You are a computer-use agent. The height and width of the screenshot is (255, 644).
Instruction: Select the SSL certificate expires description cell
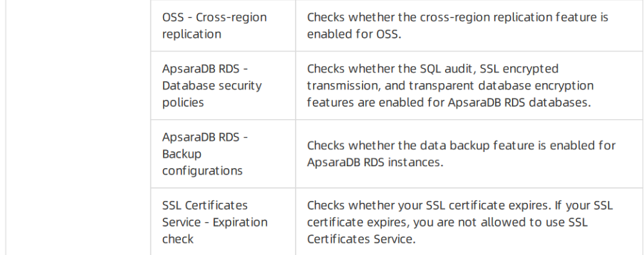469,222
